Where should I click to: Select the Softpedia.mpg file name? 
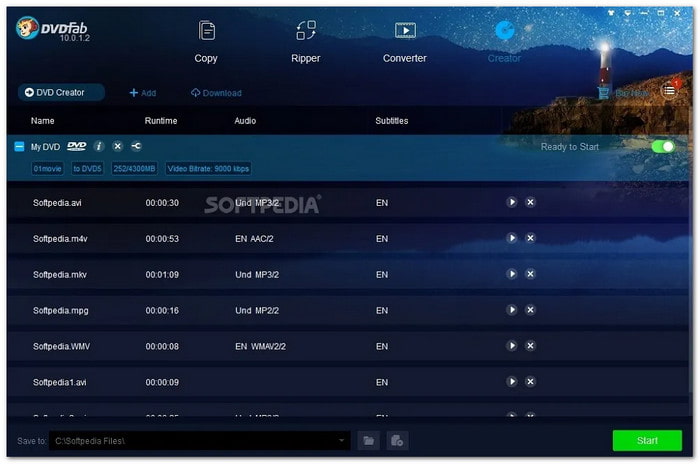(61, 310)
